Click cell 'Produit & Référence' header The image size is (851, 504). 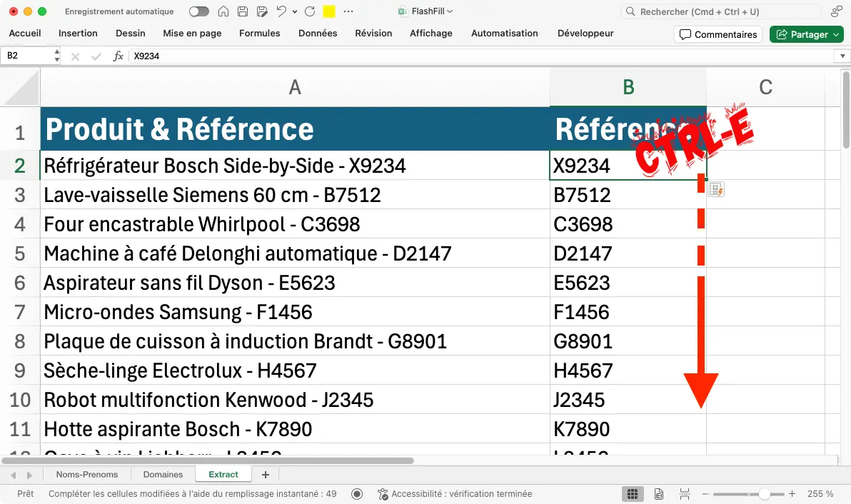pos(295,128)
